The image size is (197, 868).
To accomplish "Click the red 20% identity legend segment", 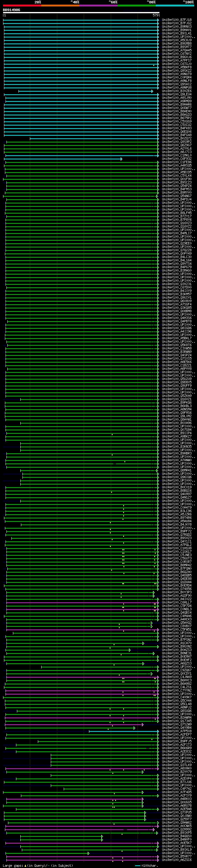I will coord(22,6).
